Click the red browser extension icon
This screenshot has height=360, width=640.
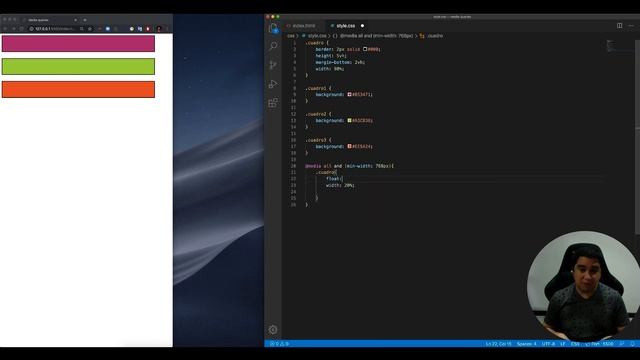pos(148,29)
